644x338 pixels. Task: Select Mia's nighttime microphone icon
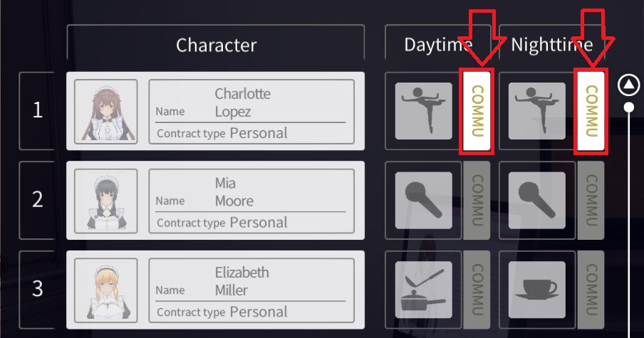pyautogui.click(x=538, y=200)
